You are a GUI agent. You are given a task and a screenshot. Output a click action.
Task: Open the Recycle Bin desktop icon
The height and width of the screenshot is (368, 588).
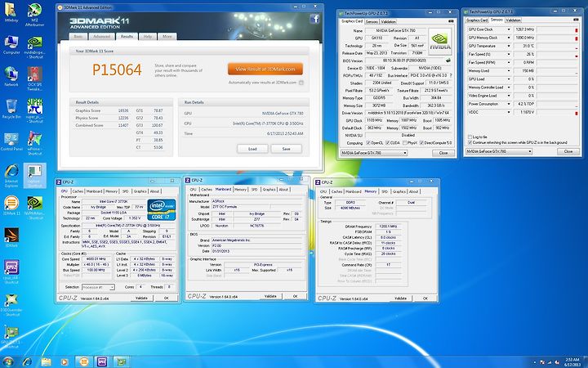(x=11, y=107)
